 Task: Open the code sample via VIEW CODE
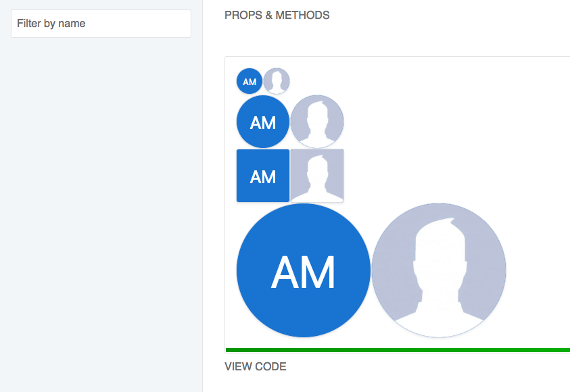click(256, 366)
